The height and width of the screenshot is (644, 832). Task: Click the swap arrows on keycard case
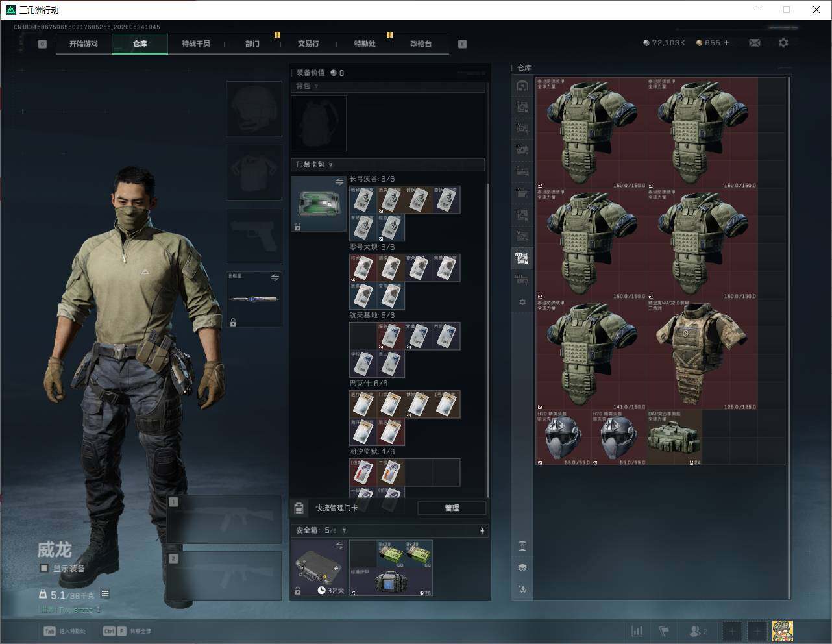tap(339, 182)
